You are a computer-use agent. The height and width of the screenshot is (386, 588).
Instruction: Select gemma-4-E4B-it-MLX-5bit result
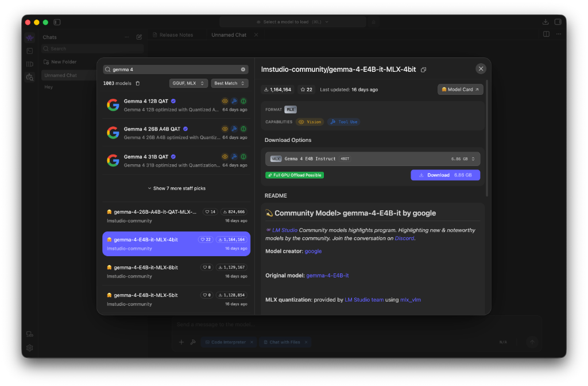[176, 299]
